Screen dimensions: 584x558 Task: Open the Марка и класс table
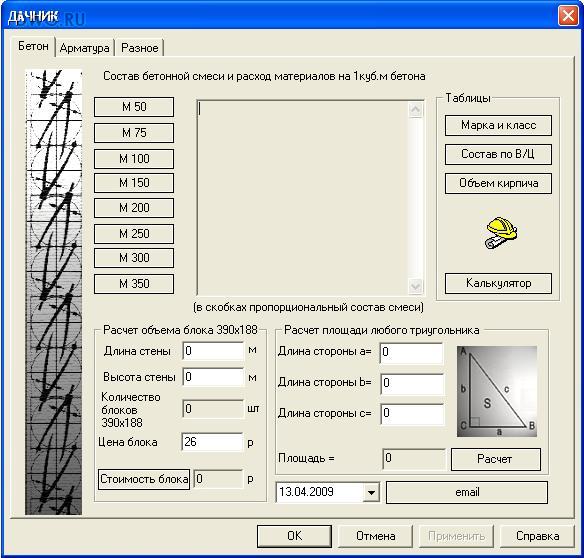coord(498,126)
